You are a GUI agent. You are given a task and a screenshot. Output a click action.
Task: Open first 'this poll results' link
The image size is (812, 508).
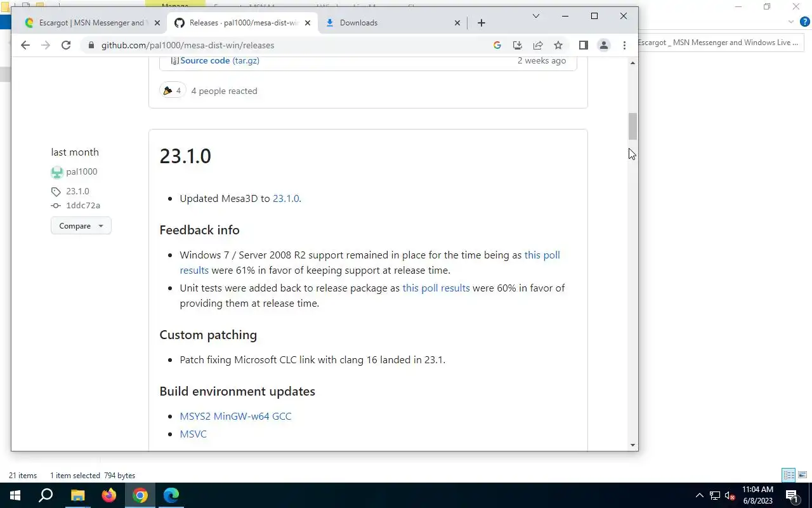pyautogui.click(x=370, y=262)
